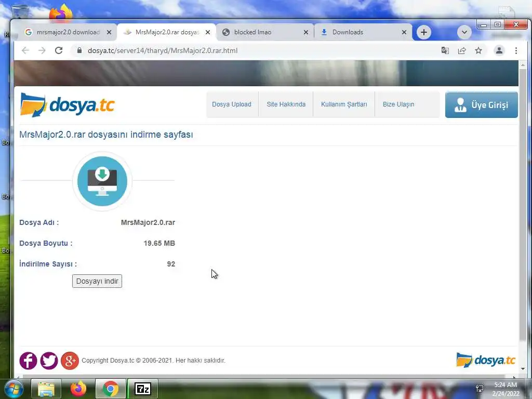Image resolution: width=532 pixels, height=399 pixels.
Task: Click the taskbar clock 5:24 AM
Action: [x=506, y=385]
